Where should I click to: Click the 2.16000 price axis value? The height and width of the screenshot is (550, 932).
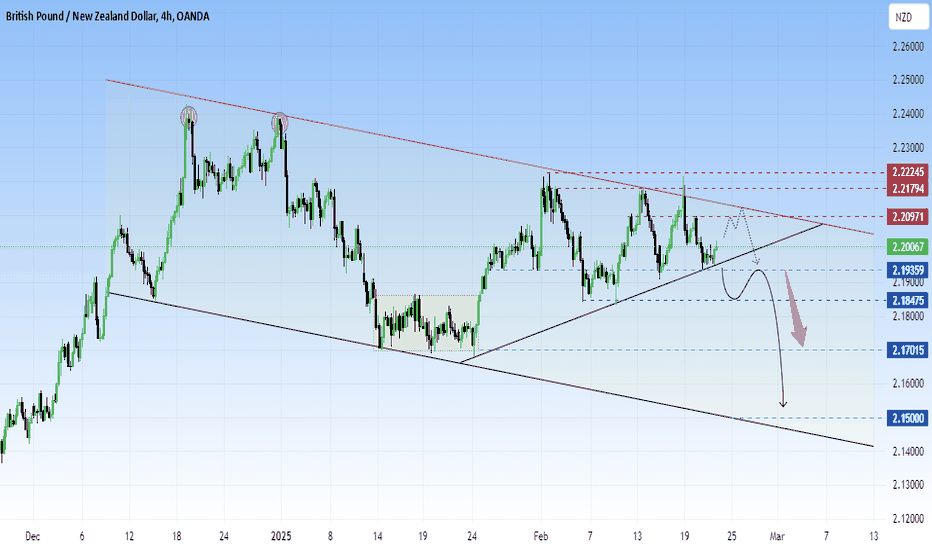[908, 384]
